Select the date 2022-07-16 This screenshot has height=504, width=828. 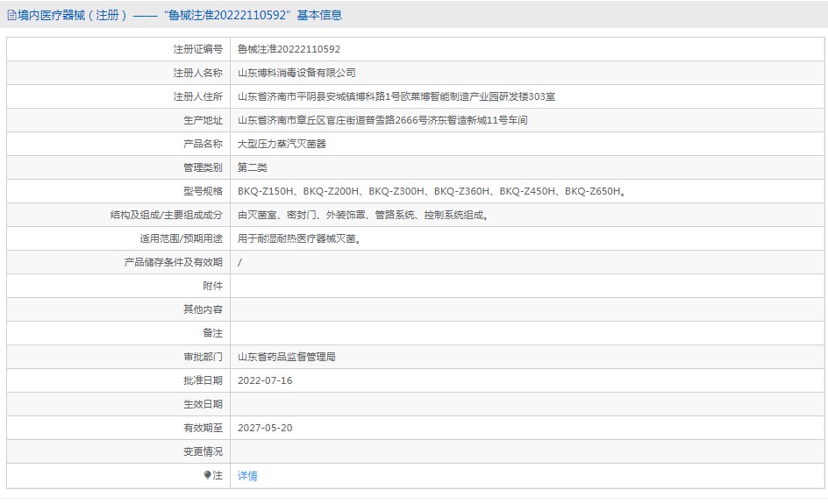pyautogui.click(x=265, y=380)
